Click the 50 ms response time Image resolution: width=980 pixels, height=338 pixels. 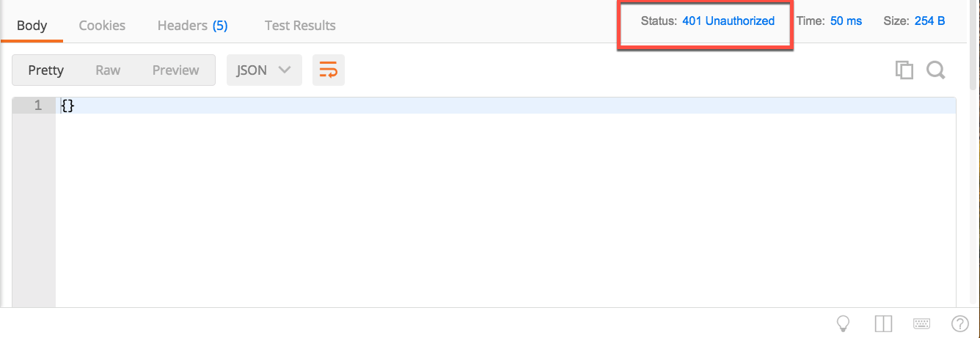tap(846, 21)
